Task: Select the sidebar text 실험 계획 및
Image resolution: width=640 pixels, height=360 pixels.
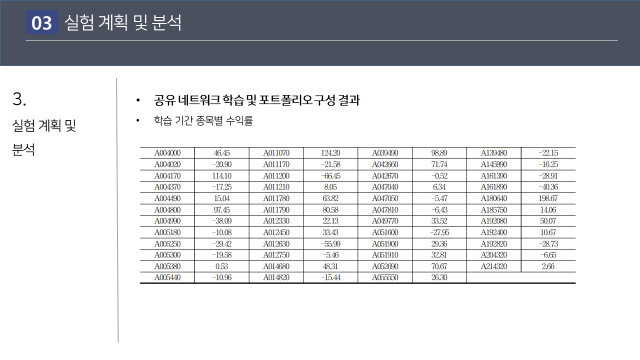Action: (x=44, y=125)
